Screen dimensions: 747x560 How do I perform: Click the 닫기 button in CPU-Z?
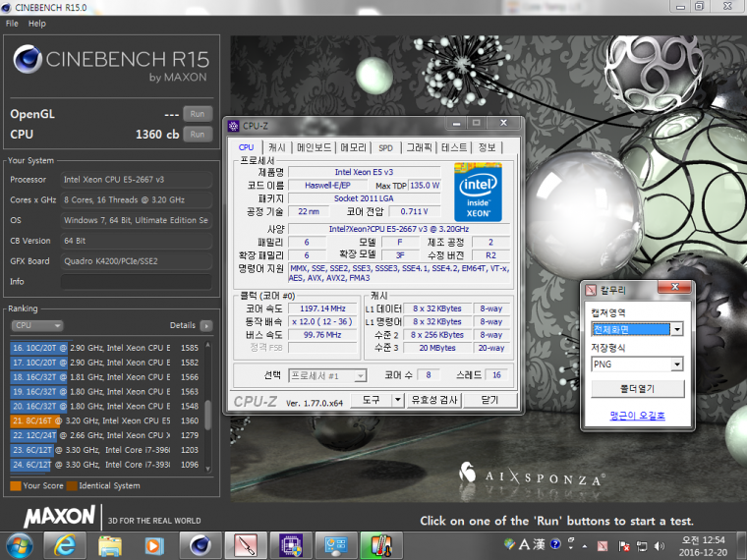(x=489, y=400)
